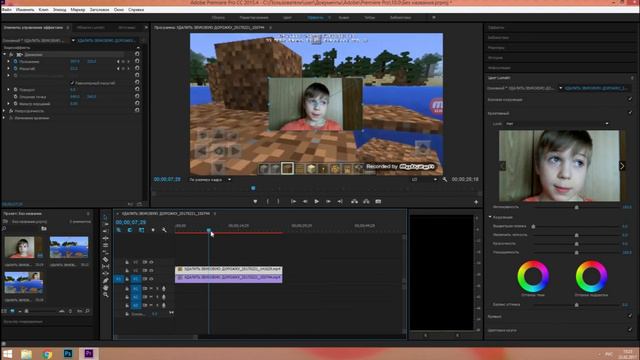Click Go to In point button
This screenshot has height=360, width=640.
click(x=293, y=202)
